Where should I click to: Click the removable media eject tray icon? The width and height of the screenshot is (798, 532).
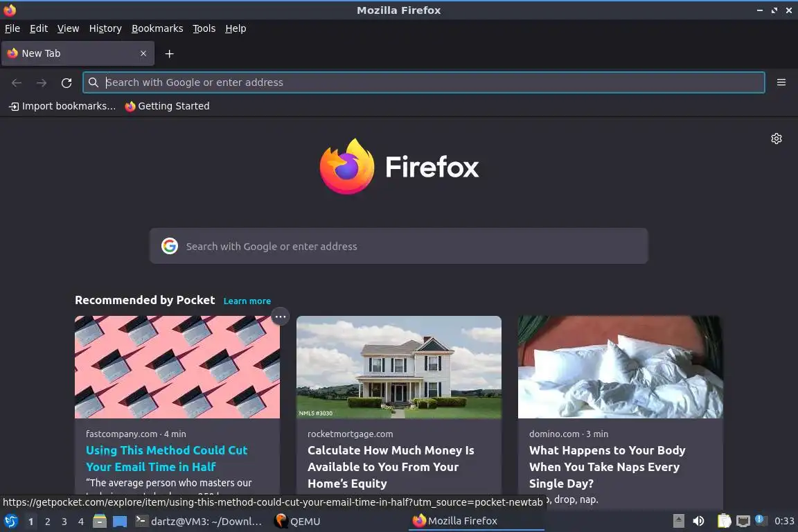[x=678, y=521]
